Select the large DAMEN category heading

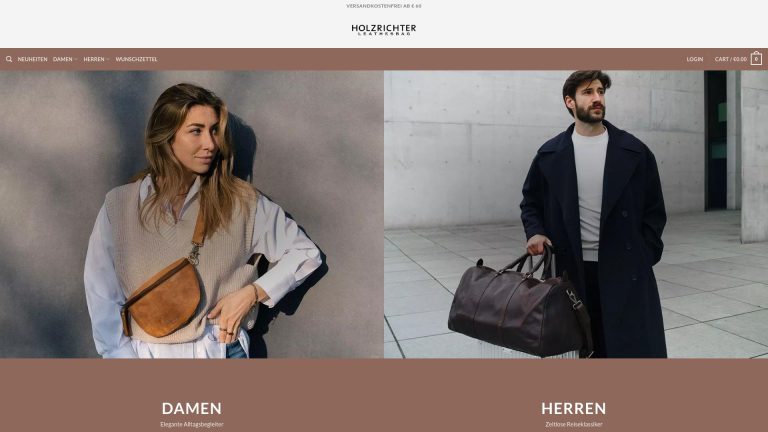tap(192, 408)
